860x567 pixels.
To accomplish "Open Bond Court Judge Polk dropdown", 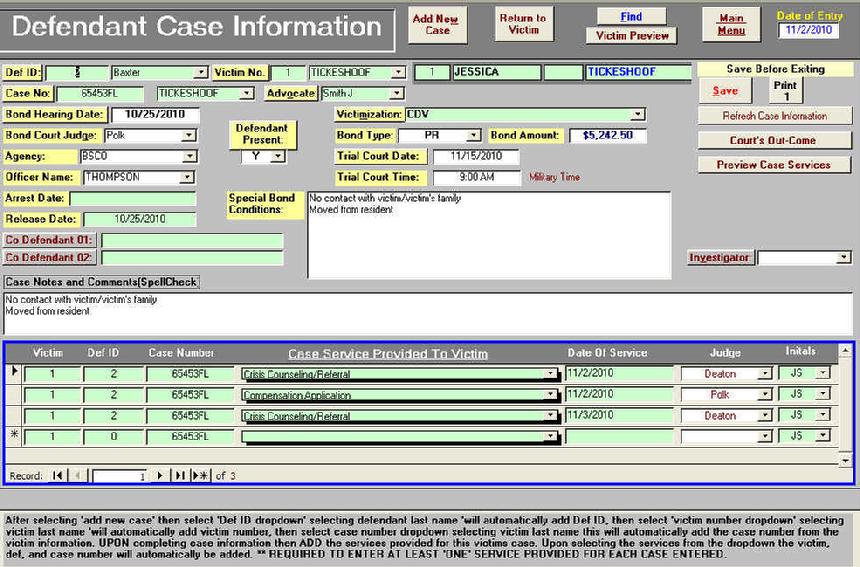I will pyautogui.click(x=189, y=135).
